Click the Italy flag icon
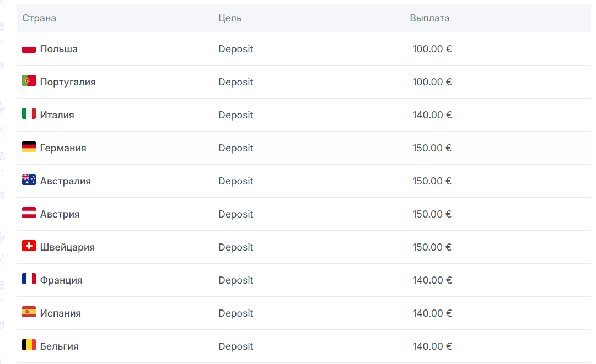The height and width of the screenshot is (364, 596). coord(29,114)
